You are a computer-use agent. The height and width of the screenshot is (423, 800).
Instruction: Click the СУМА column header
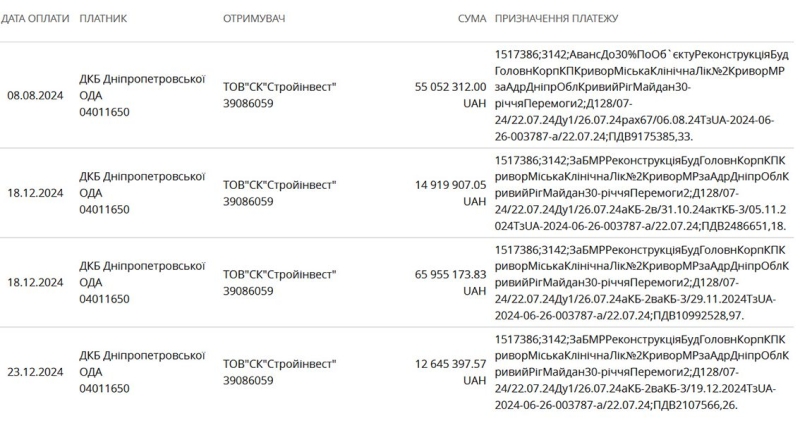tap(472, 18)
